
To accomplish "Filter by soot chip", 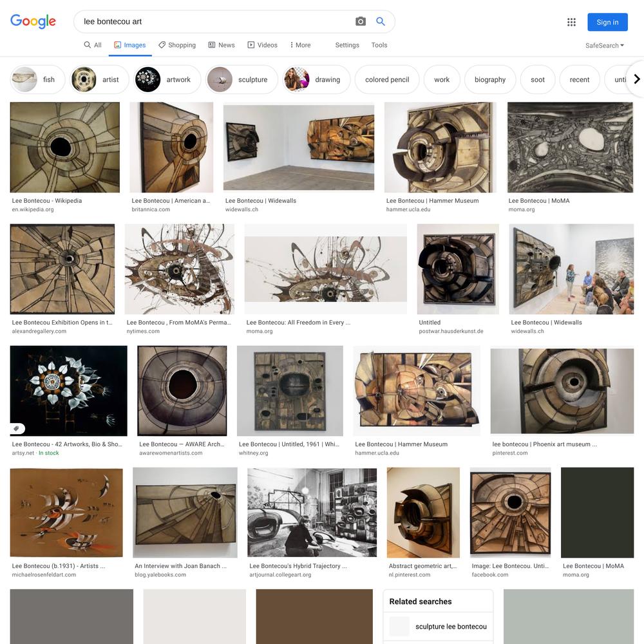I will tap(537, 79).
